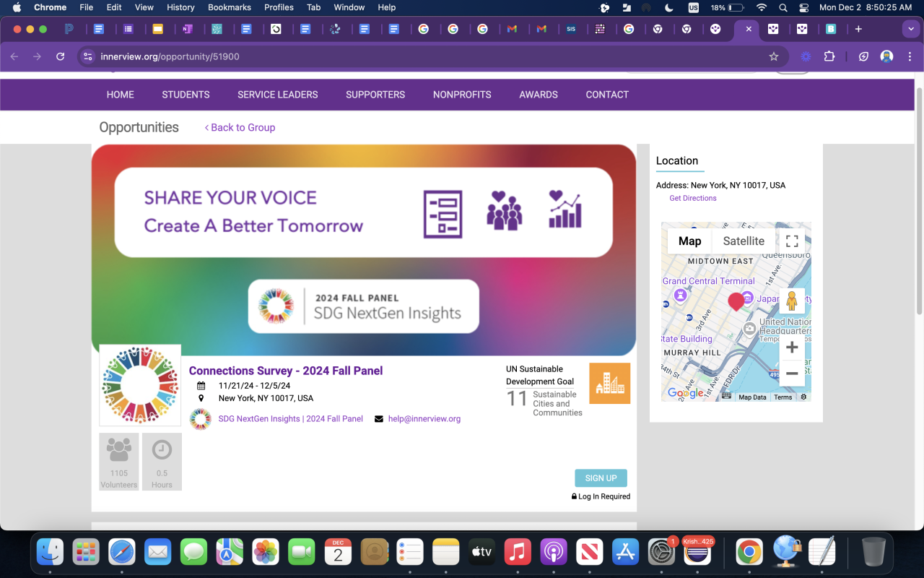Open Street View pegman on the map
Viewport: 924px width, 578px height.
[792, 301]
